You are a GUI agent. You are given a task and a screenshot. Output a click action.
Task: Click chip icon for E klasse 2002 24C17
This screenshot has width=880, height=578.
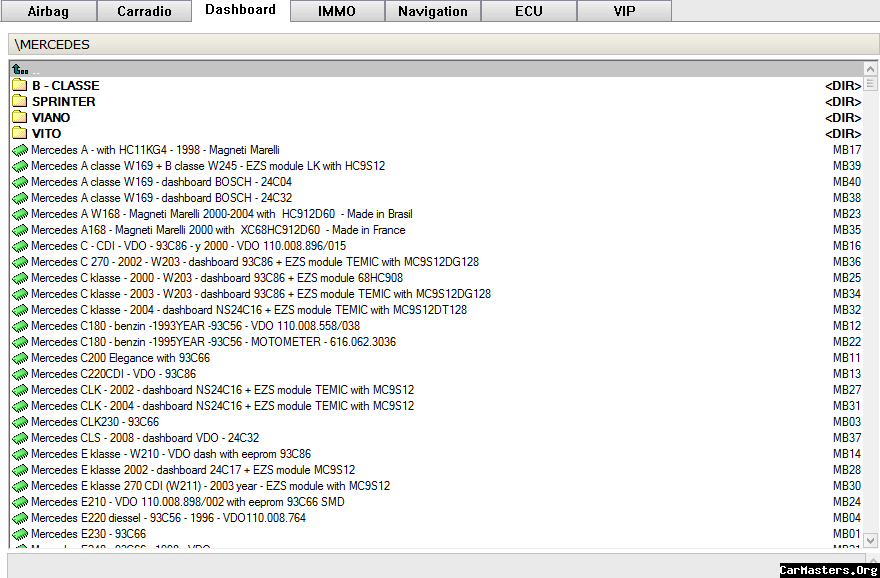(x=20, y=470)
